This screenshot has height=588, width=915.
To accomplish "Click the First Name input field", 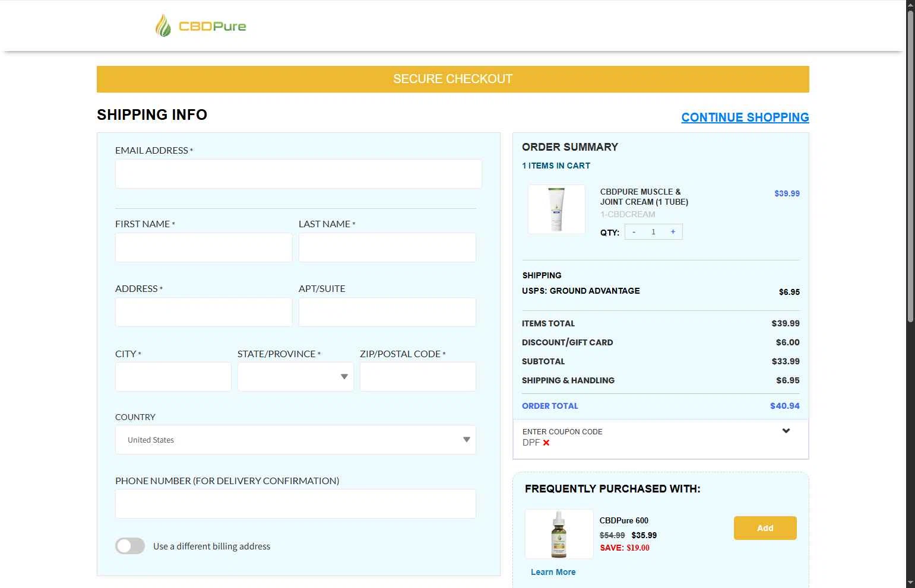I will pyautogui.click(x=204, y=247).
